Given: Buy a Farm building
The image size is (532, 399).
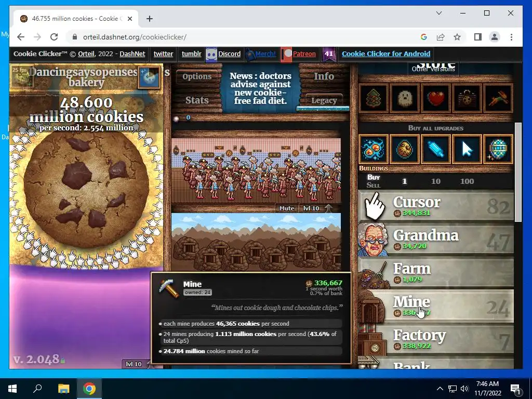Looking at the screenshot, I should click(436, 272).
